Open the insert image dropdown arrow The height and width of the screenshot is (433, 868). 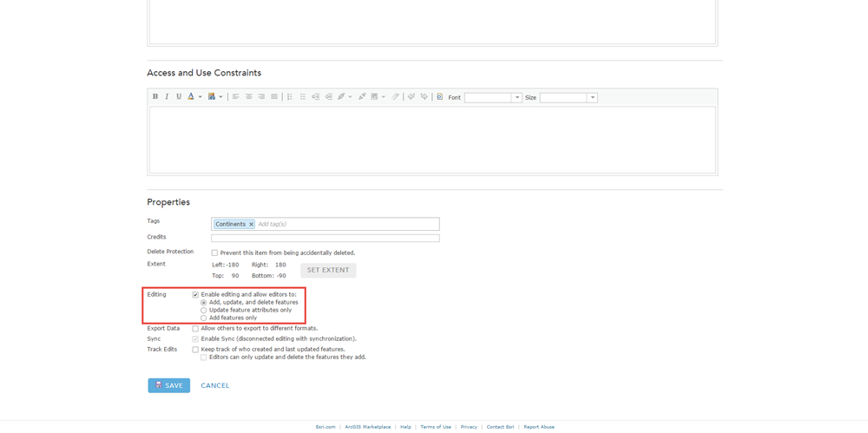(x=384, y=97)
